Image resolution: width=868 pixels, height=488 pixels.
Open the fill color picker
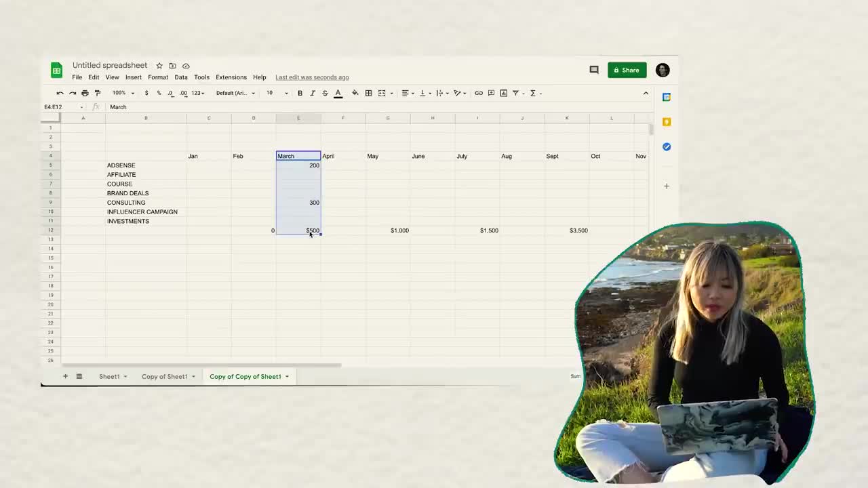[355, 93]
